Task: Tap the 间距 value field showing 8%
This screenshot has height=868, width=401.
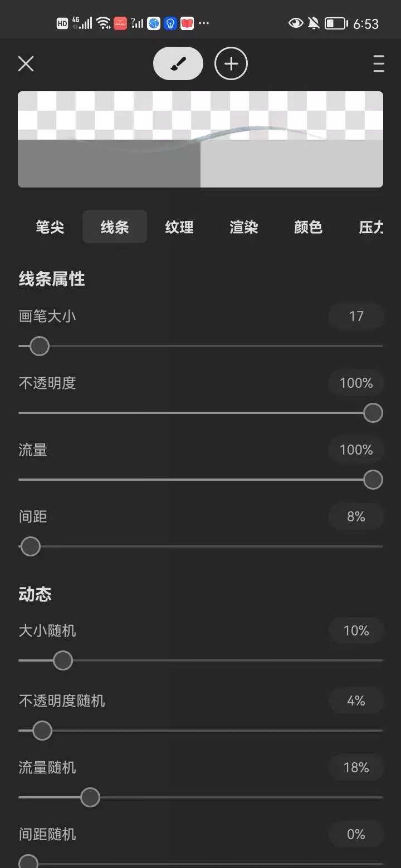Action: [356, 517]
